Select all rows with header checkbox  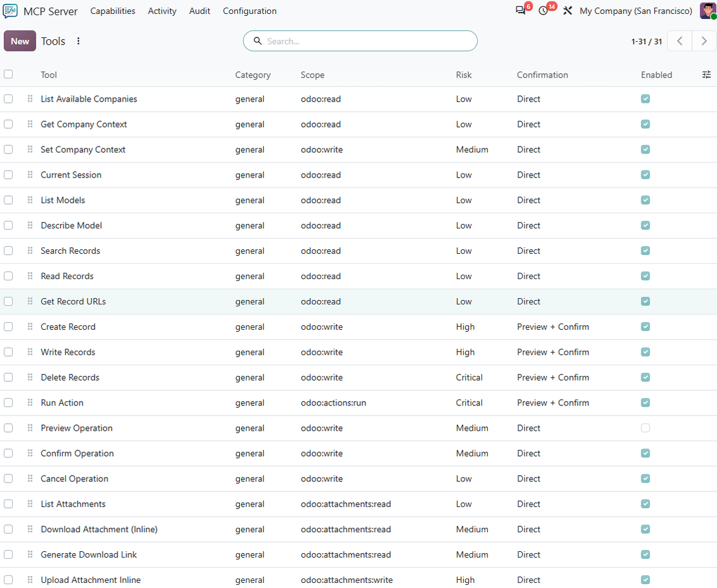(x=8, y=74)
